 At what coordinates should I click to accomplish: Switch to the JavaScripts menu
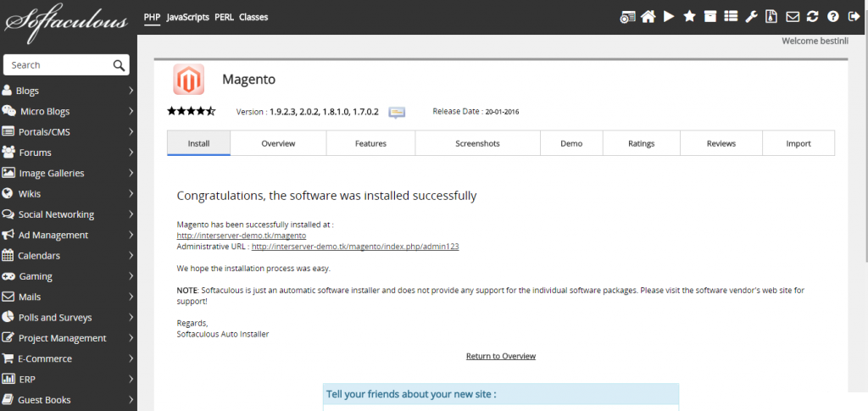point(187,17)
